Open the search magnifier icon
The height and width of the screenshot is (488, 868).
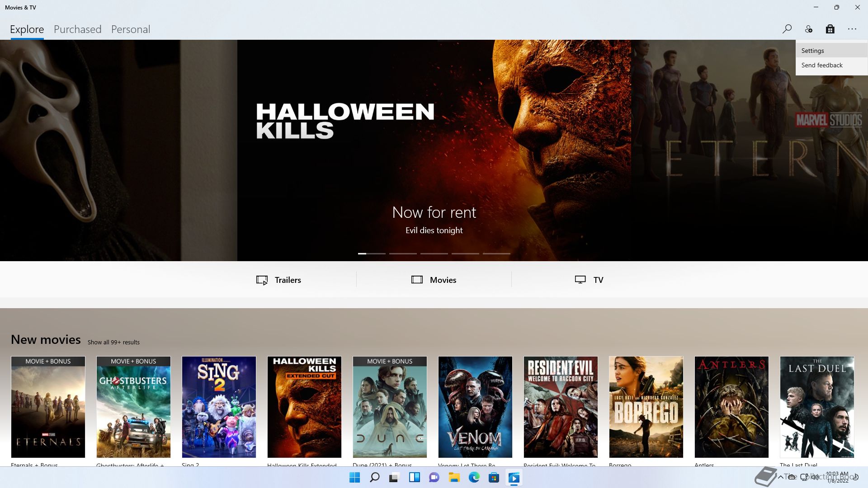tap(787, 29)
